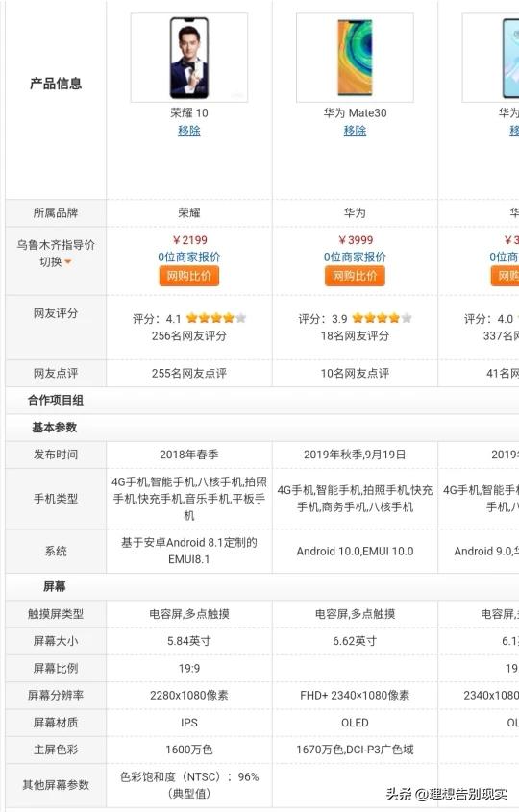519x812 pixels.
Task: Select the 华为 Mate30 product name
Action: pyautogui.click(x=355, y=112)
